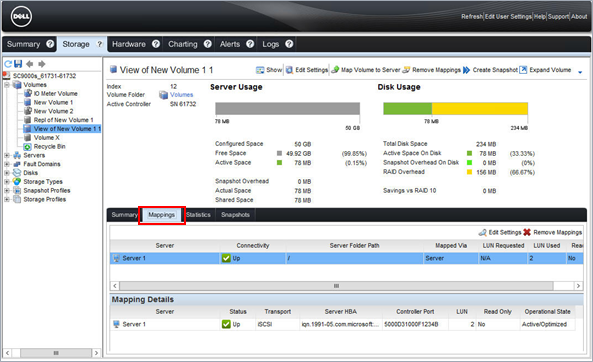Click mappings table scroll left arrow

point(115,286)
